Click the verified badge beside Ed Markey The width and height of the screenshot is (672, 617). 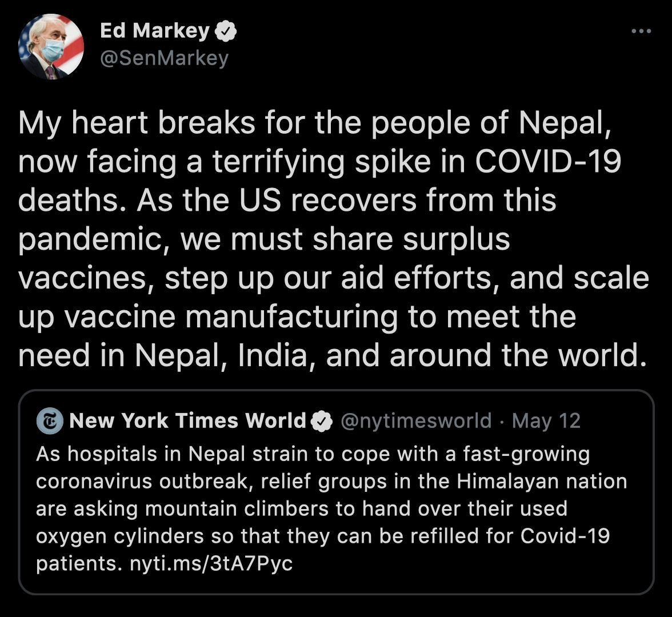click(226, 31)
